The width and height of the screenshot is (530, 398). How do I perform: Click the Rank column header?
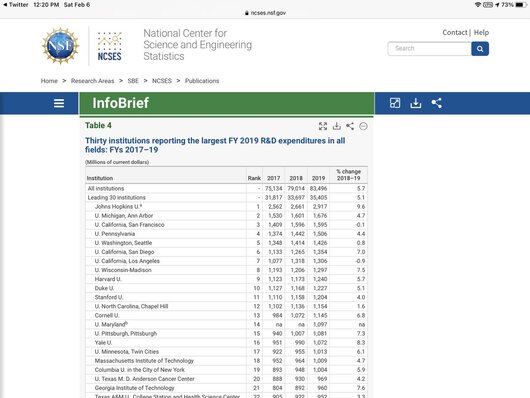[254, 178]
